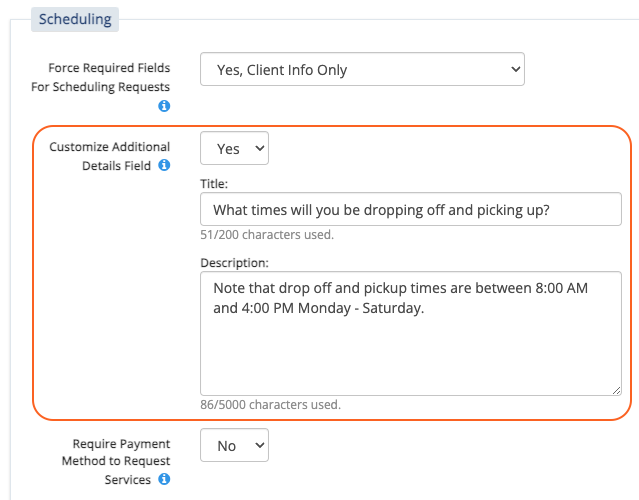The image size is (639, 500).
Task: Click chevron arrow of Force Required Fields select
Action: coord(515,69)
